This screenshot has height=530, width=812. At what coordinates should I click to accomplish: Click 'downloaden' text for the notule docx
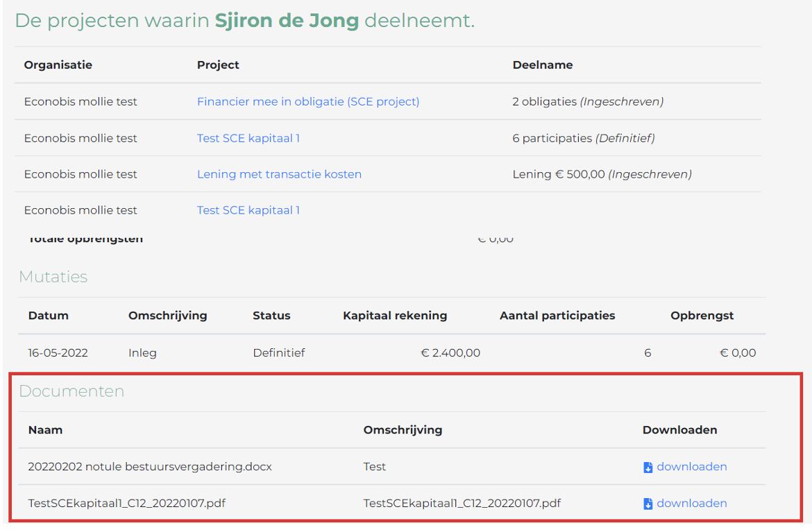click(691, 467)
